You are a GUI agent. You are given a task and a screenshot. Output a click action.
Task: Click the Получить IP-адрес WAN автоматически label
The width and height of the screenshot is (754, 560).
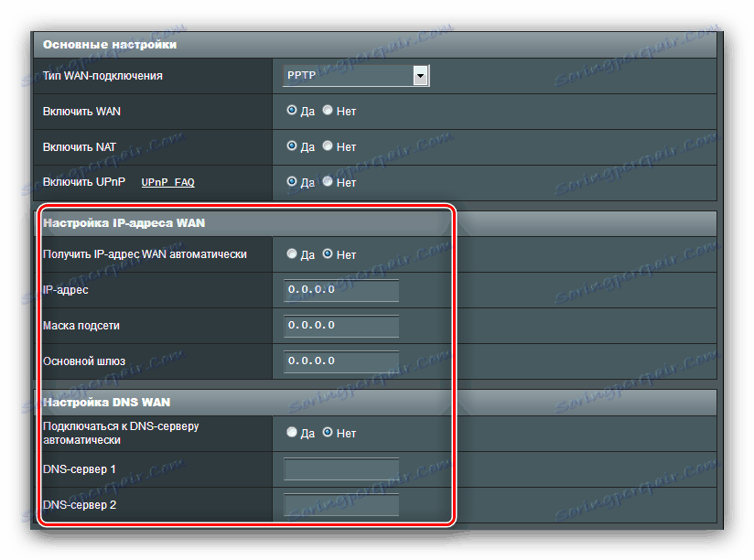pyautogui.click(x=145, y=254)
